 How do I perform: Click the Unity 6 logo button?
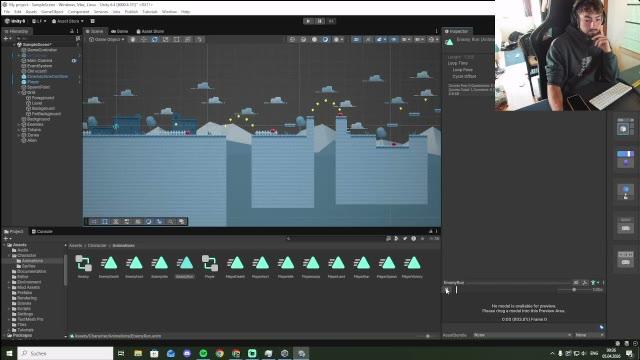point(15,21)
